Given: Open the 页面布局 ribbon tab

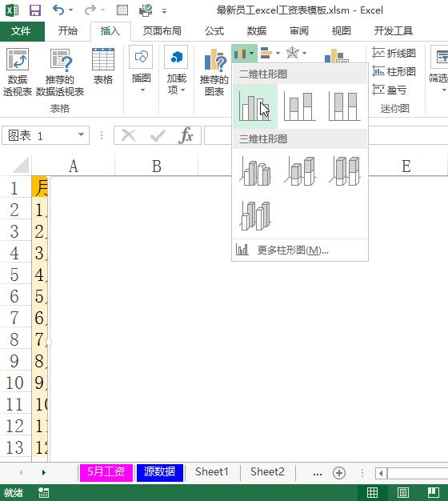Looking at the screenshot, I should 162,31.
